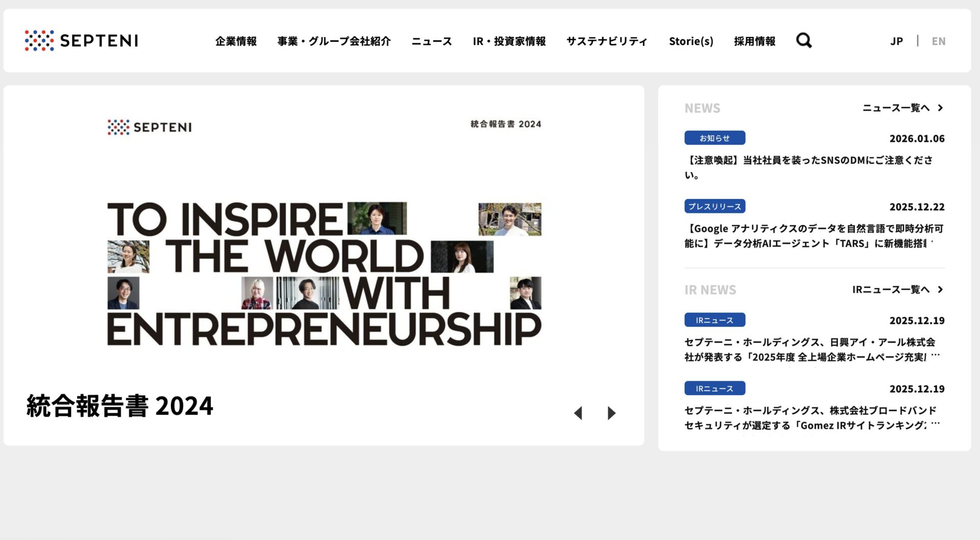This screenshot has width=980, height=540.
Task: Filter by お知らせ tag badge
Action: 715,138
